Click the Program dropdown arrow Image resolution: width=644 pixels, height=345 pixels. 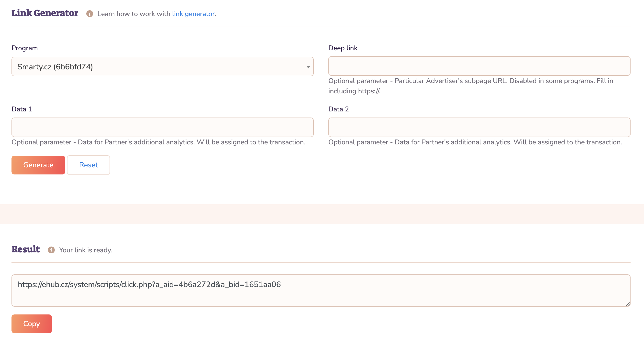(x=308, y=67)
